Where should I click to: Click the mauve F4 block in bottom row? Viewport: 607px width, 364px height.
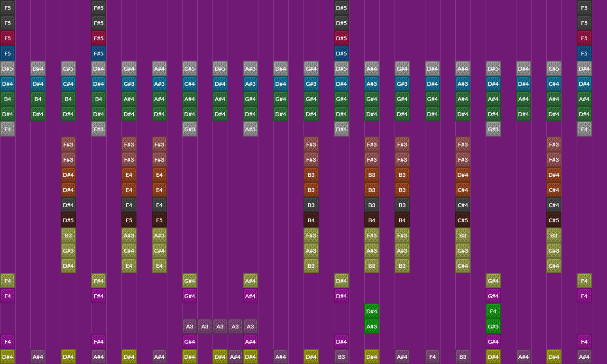[x=432, y=357]
